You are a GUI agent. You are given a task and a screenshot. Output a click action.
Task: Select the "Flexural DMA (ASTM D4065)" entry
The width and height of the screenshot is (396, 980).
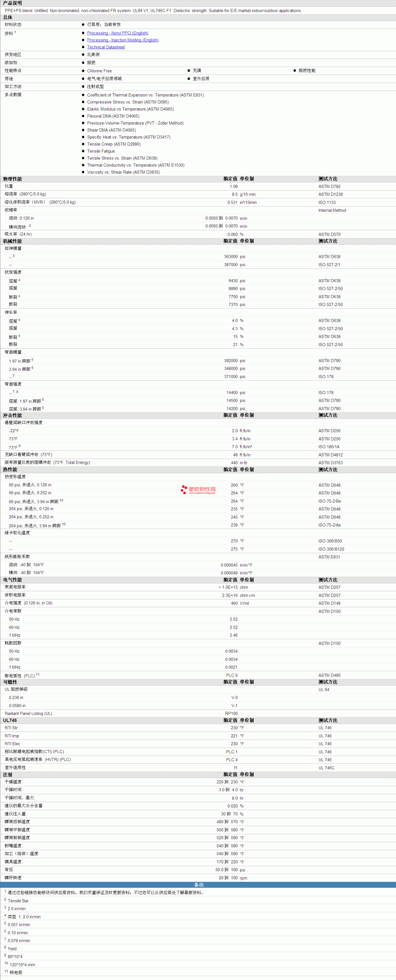pos(113,116)
